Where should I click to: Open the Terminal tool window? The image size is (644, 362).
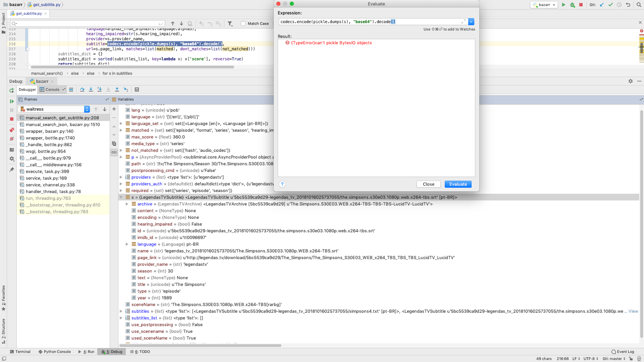coord(20,352)
